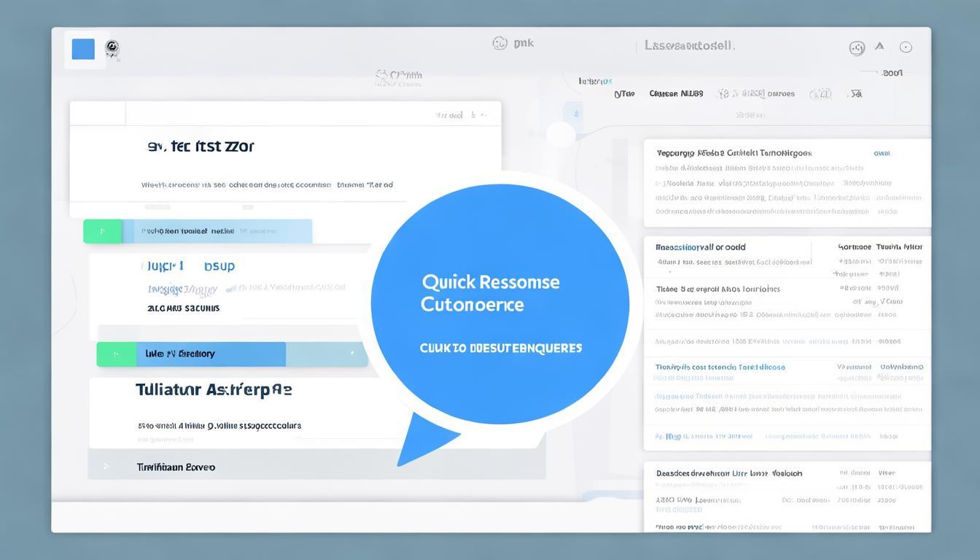
Task: Click the circular dot icon at far top-right
Action: click(x=906, y=47)
